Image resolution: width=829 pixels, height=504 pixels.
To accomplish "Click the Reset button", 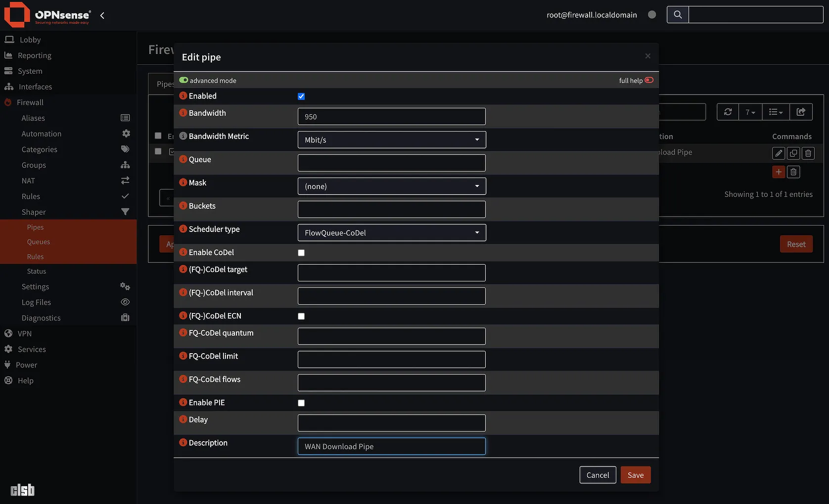I will [x=796, y=244].
